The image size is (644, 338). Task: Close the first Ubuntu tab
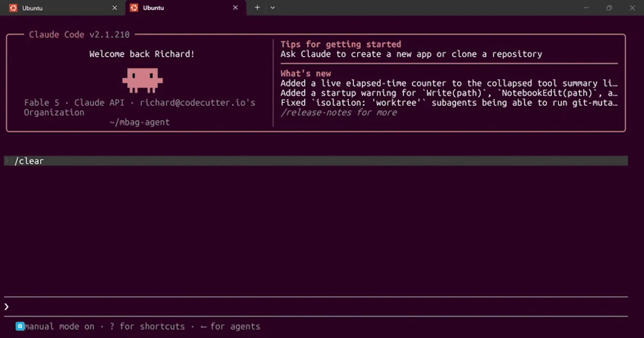115,8
